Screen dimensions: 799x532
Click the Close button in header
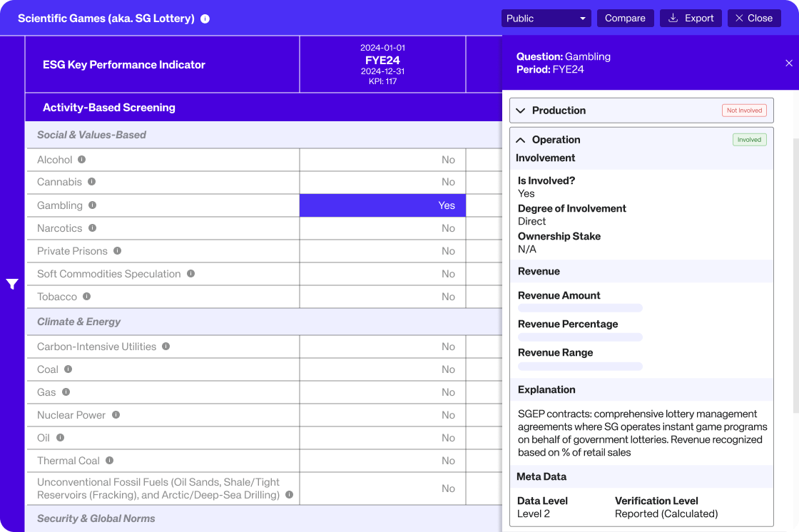[x=754, y=19]
